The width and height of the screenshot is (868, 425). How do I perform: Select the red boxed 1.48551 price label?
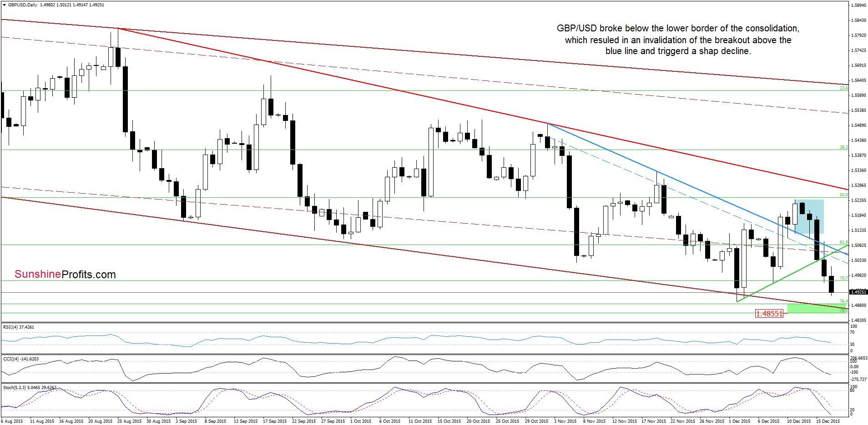[x=769, y=314]
